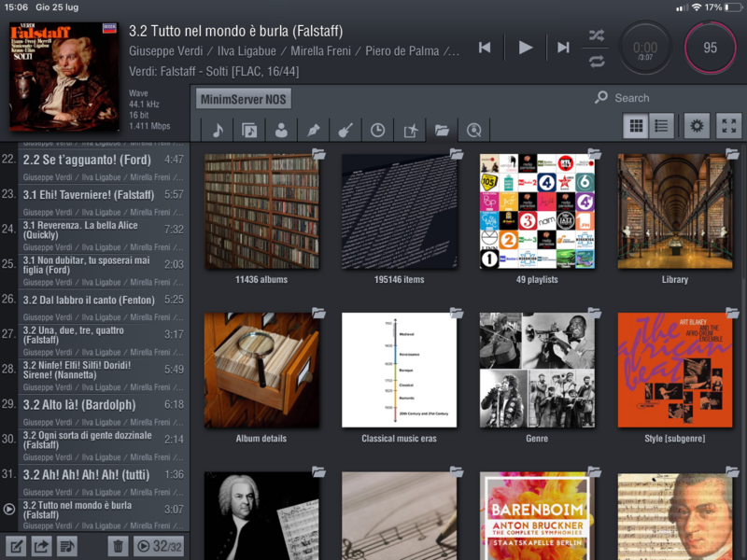Open the artist person icon tab
This screenshot has height=560, width=747.
[x=281, y=131]
